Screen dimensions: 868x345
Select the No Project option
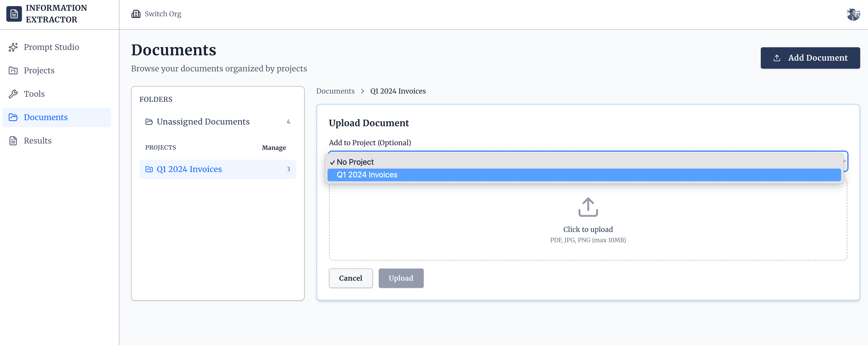point(355,162)
